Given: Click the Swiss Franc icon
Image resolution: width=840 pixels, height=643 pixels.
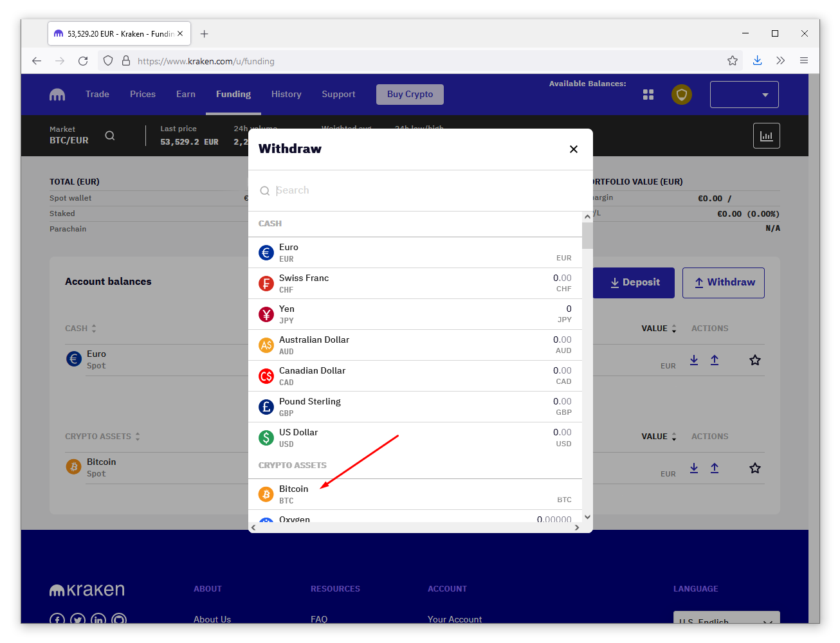Looking at the screenshot, I should [266, 284].
